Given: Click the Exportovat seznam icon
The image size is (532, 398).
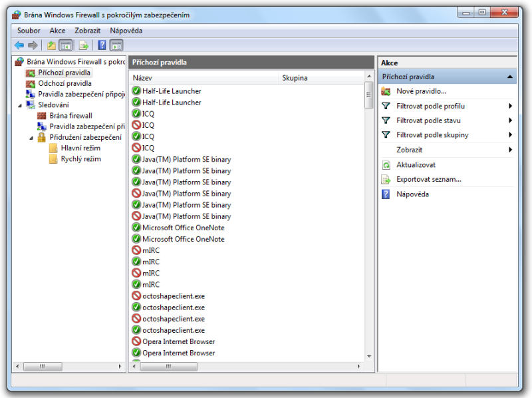Looking at the screenshot, I should coord(386,179).
